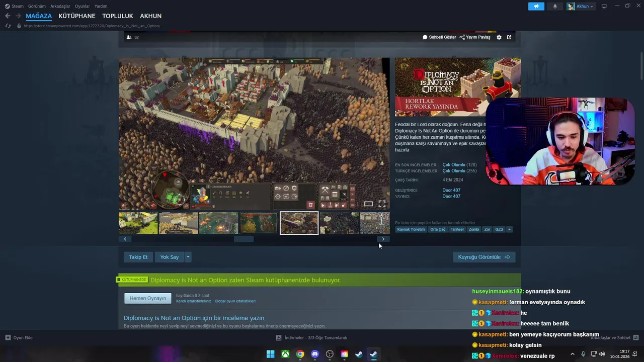The width and height of the screenshot is (644, 362).
Task: Select the Zombi tag
Action: tap(474, 229)
